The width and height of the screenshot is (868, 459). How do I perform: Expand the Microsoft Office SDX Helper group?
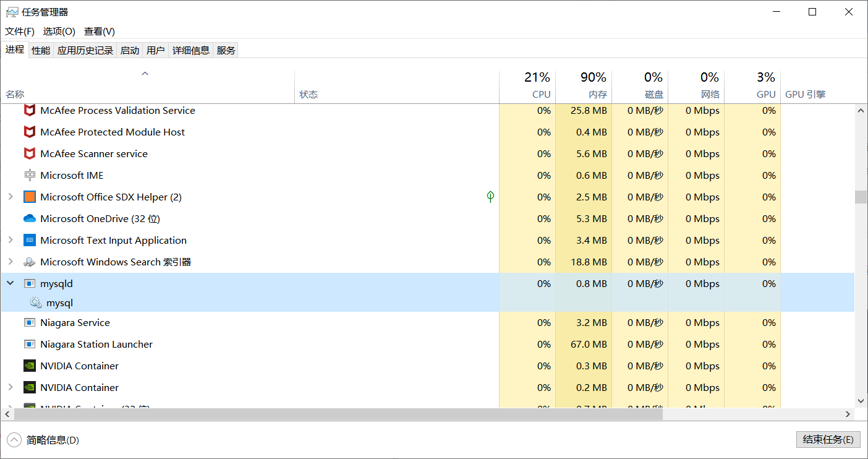tap(11, 197)
